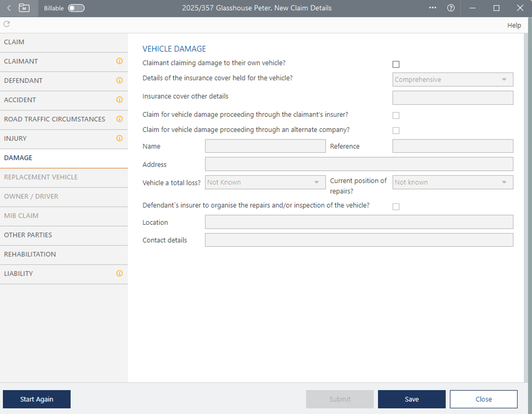Tick the defendant's insurer to organise repairs checkbox
Screen dimensions: 532x414
pyautogui.click(x=396, y=207)
